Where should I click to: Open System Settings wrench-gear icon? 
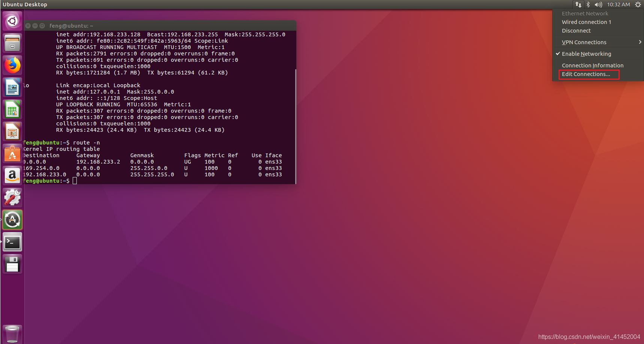point(12,198)
